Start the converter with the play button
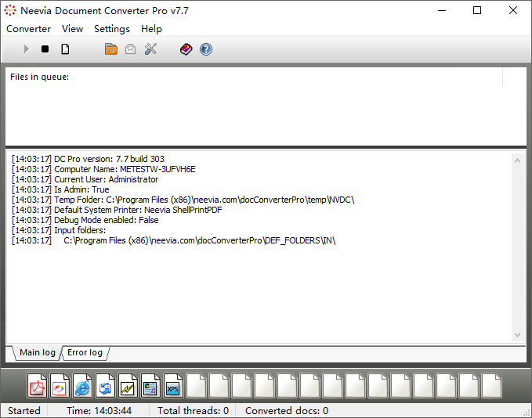This screenshot has height=418, width=532. (x=27, y=49)
